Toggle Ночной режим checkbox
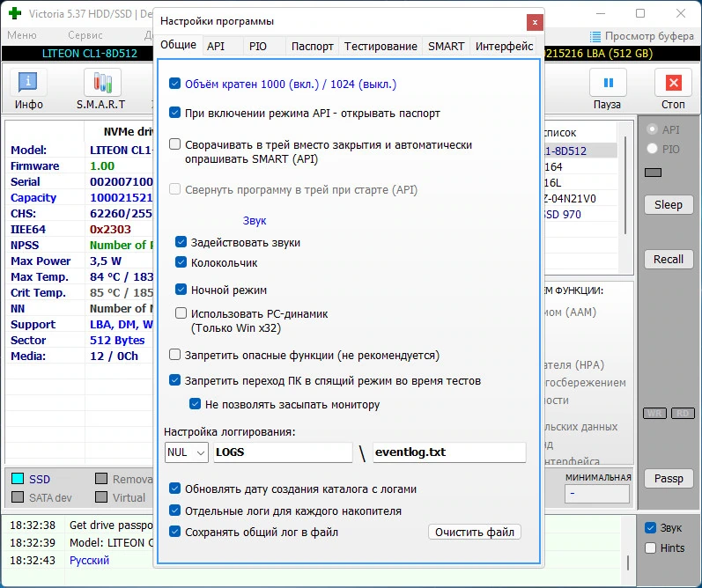The height and width of the screenshot is (588, 702). (x=181, y=290)
